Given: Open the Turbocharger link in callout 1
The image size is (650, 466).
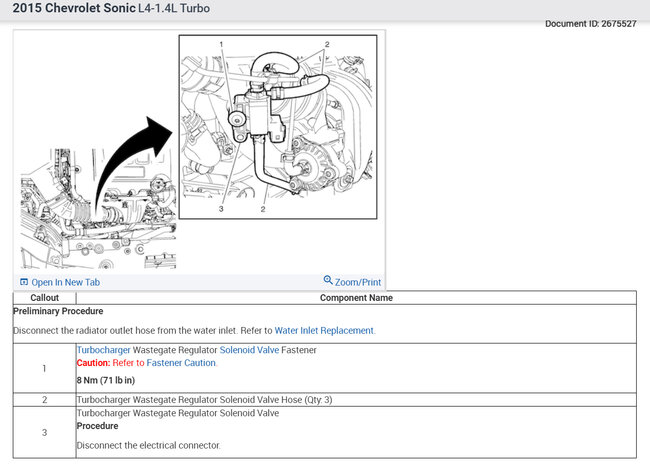Looking at the screenshot, I should [104, 350].
